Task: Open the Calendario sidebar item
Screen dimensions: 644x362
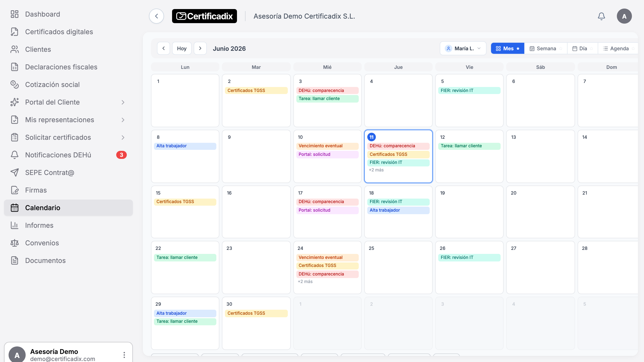Action: tap(68, 208)
